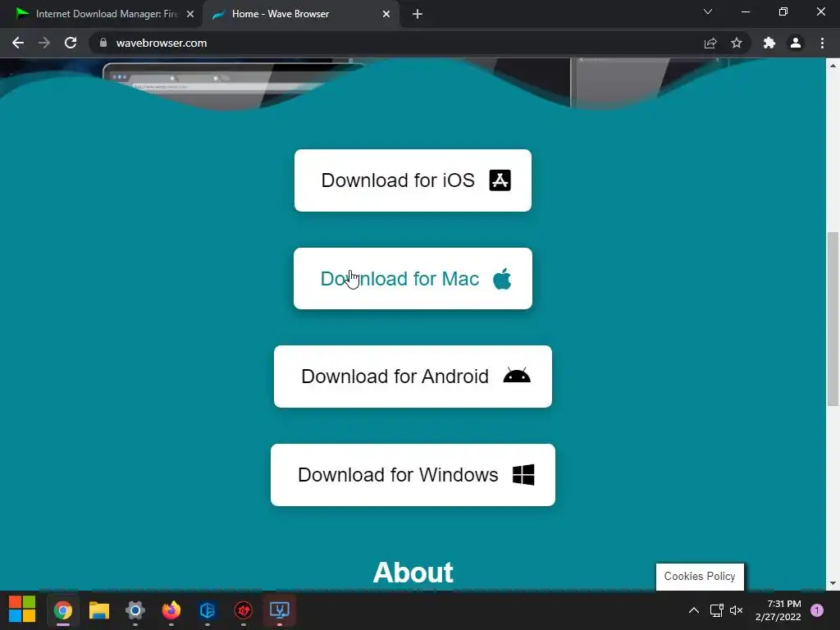Open the Windows Start menu
The height and width of the screenshot is (630, 840).
coord(22,609)
